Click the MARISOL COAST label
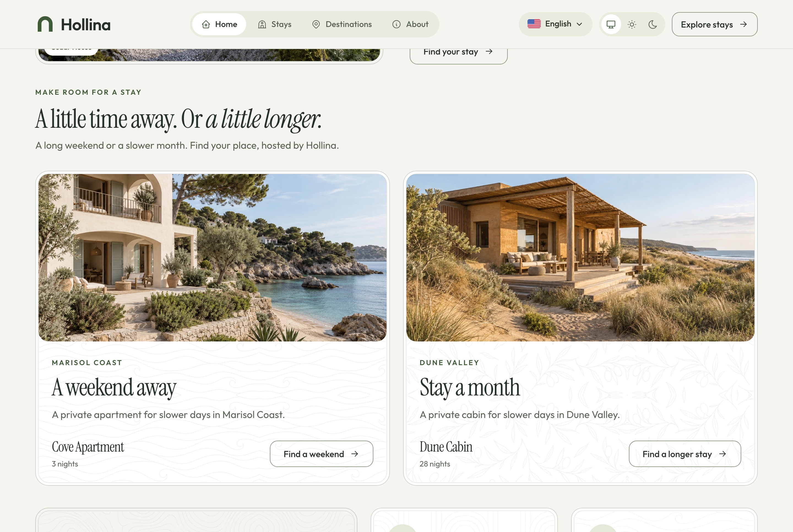The width and height of the screenshot is (793, 532). point(87,363)
